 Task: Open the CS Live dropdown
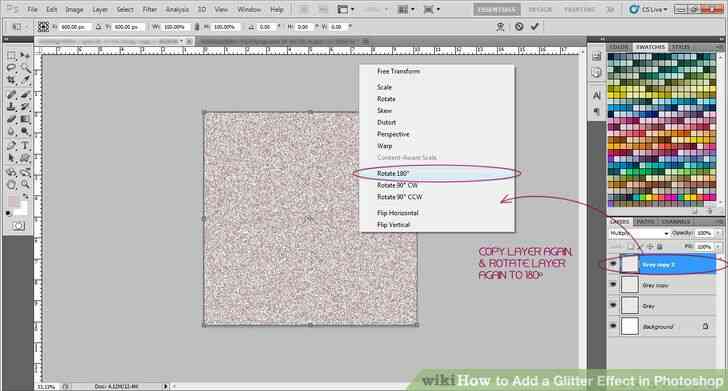[648, 9]
